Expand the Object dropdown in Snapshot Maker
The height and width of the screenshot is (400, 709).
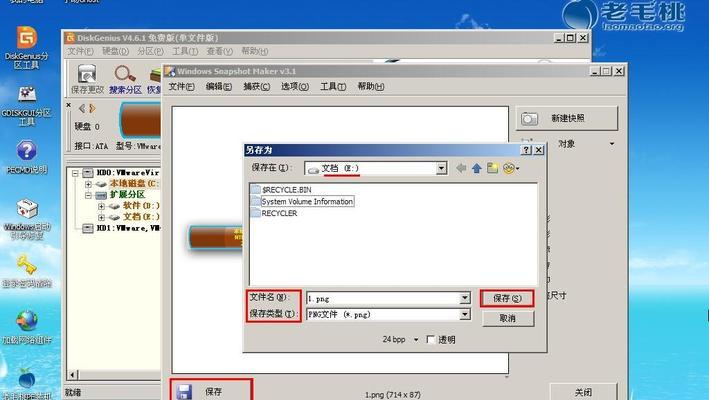pos(612,144)
